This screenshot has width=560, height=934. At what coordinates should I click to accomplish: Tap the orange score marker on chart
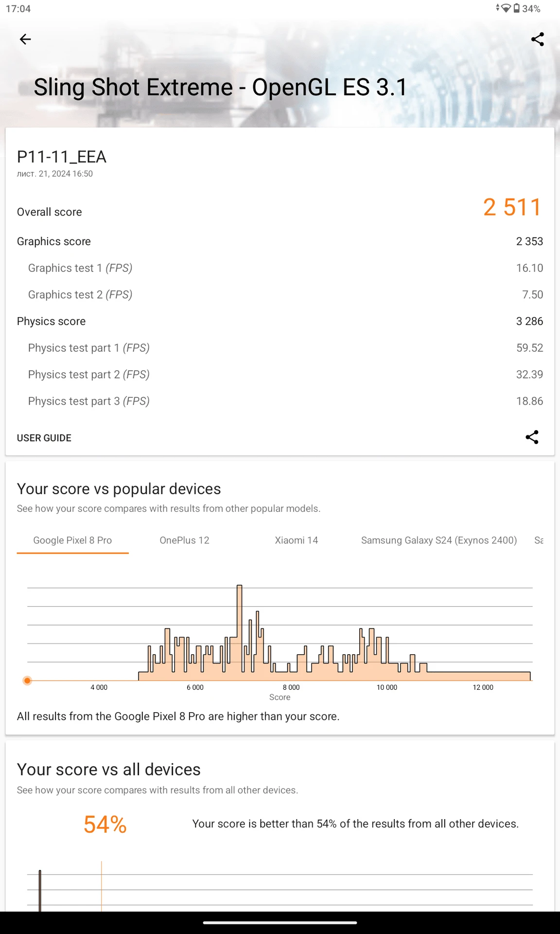pos(27,681)
